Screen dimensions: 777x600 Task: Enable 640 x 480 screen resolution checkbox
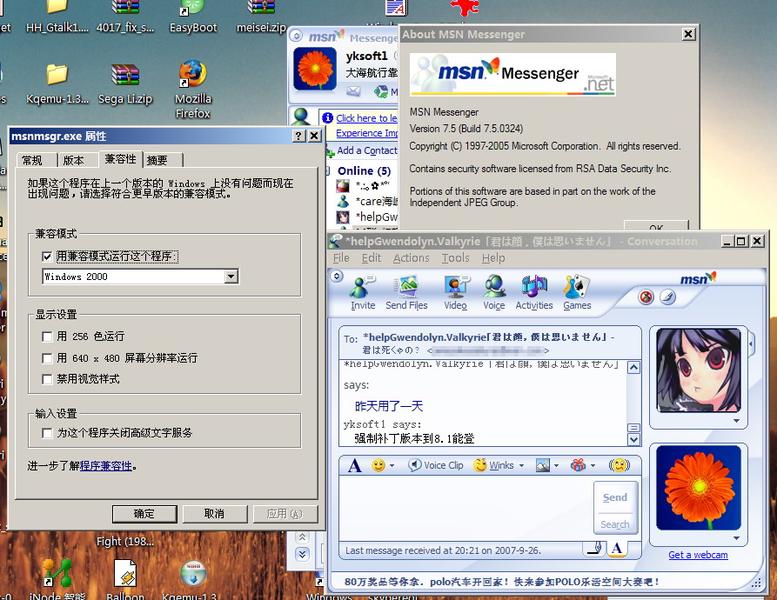coord(47,358)
